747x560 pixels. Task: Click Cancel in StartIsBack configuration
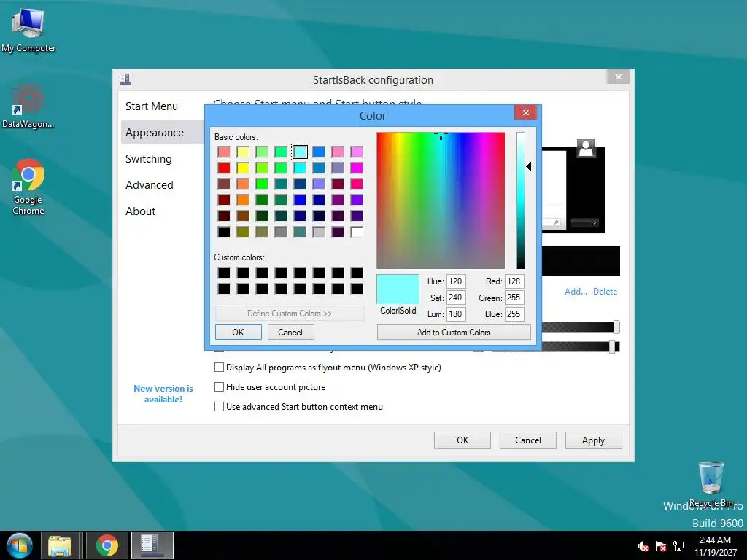click(x=528, y=440)
